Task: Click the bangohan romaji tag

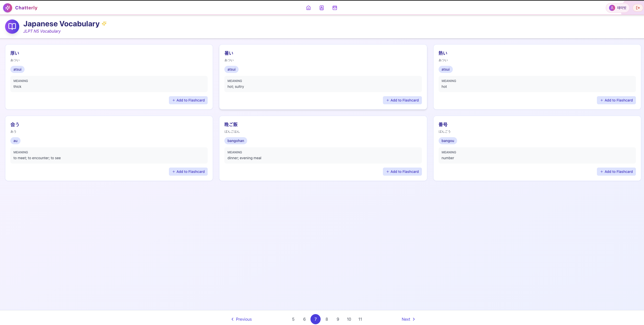Action: [x=236, y=141]
